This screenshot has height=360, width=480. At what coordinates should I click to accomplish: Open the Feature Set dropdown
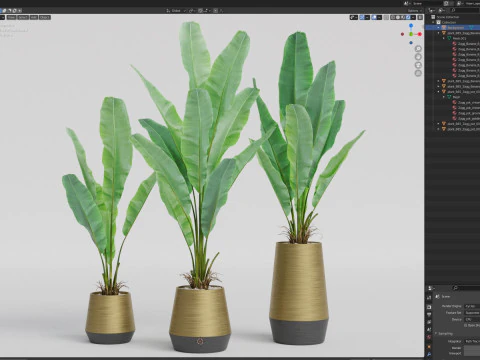coord(472,313)
